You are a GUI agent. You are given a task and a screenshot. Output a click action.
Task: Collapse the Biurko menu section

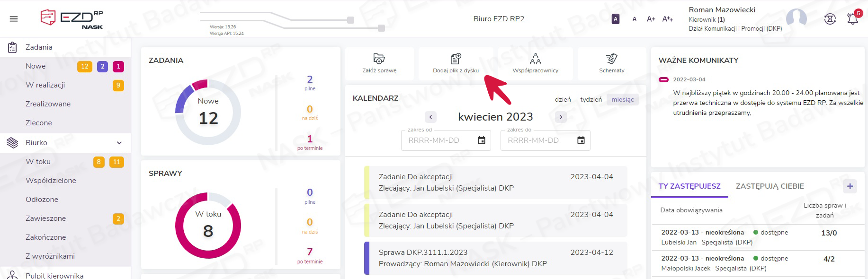click(x=119, y=143)
